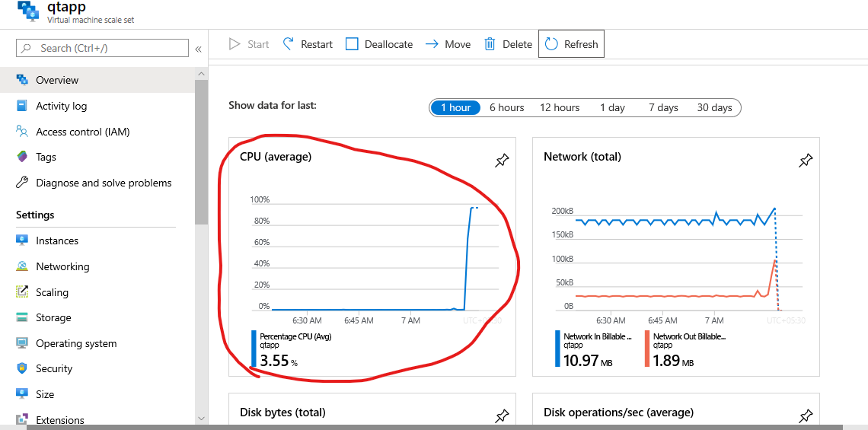Image resolution: width=868 pixels, height=430 pixels.
Task: Refresh the scale set overview
Action: click(x=571, y=44)
